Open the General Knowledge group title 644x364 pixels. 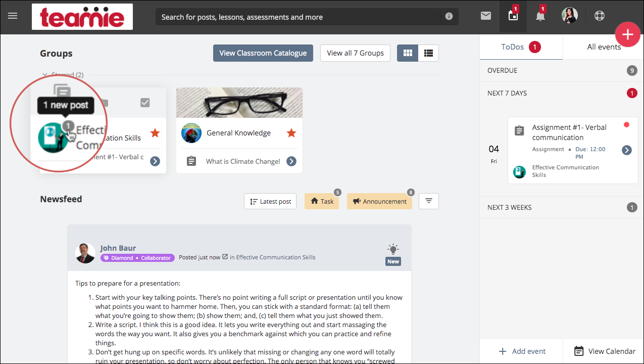pos(238,133)
